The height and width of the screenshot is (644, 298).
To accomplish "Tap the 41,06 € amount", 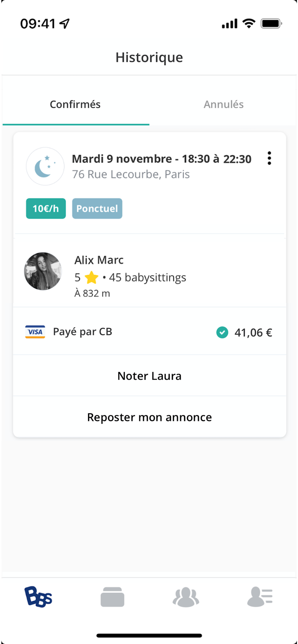I will coord(253,333).
